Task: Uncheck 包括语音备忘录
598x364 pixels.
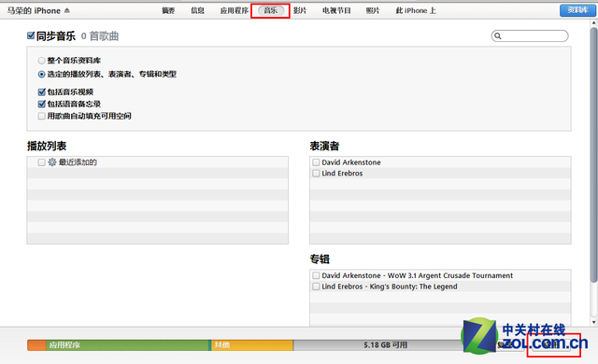Action: click(42, 104)
